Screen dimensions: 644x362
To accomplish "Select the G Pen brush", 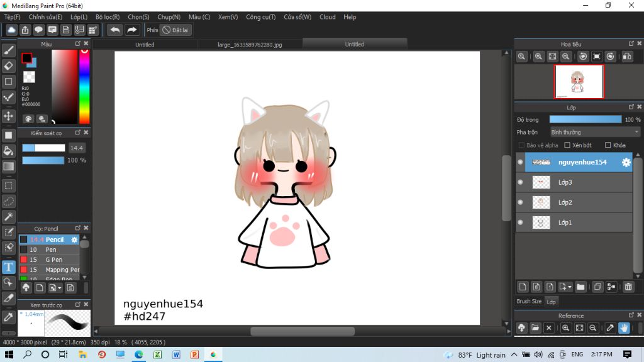I will [x=49, y=260].
